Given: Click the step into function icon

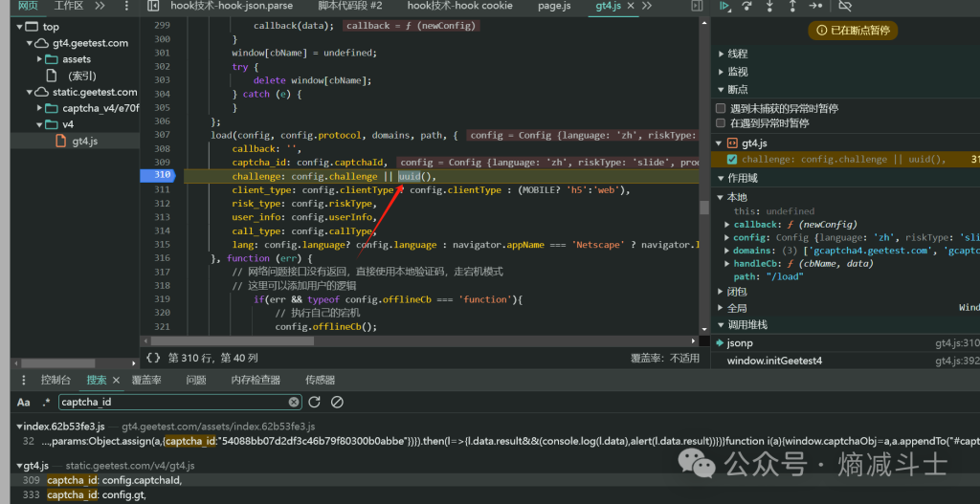Looking at the screenshot, I should pos(770,7).
